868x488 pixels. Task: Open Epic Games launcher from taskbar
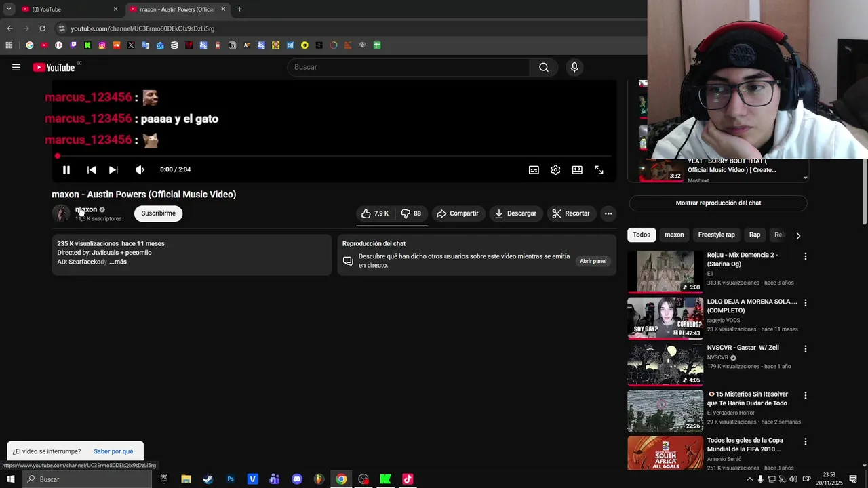point(164,479)
